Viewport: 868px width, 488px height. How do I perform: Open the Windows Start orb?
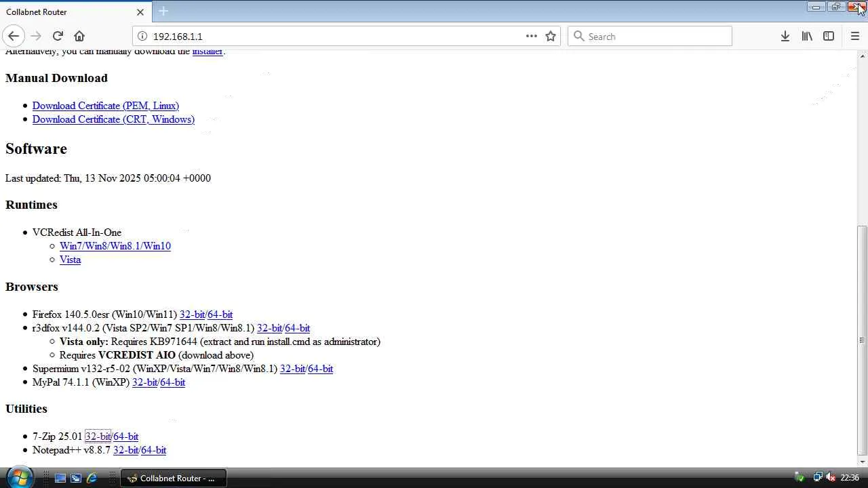click(x=18, y=477)
